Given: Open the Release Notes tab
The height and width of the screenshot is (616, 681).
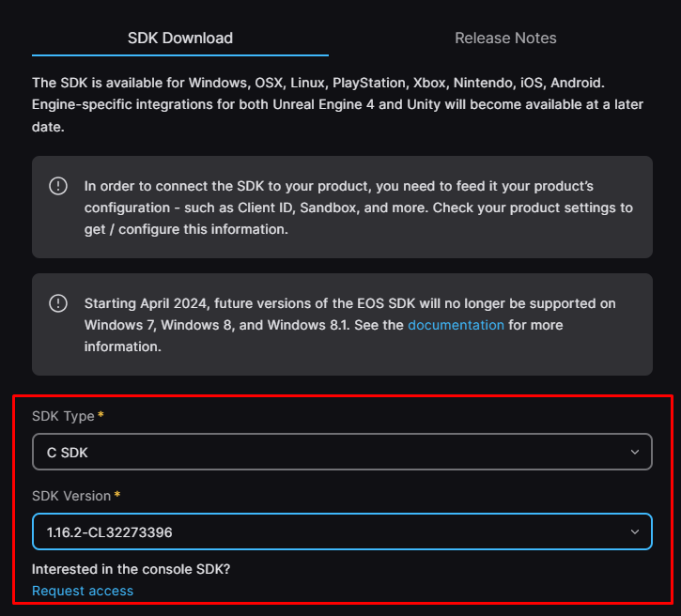Looking at the screenshot, I should [x=505, y=38].
